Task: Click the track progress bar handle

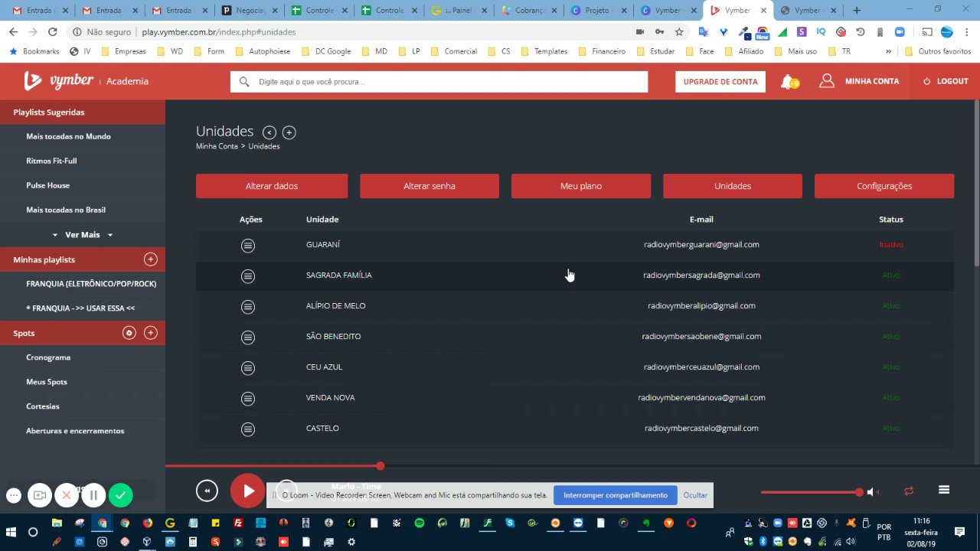Action: 380,465
